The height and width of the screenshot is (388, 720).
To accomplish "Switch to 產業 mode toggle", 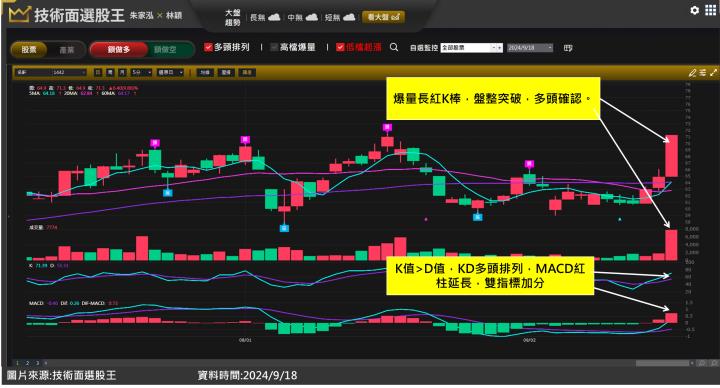I will point(67,50).
